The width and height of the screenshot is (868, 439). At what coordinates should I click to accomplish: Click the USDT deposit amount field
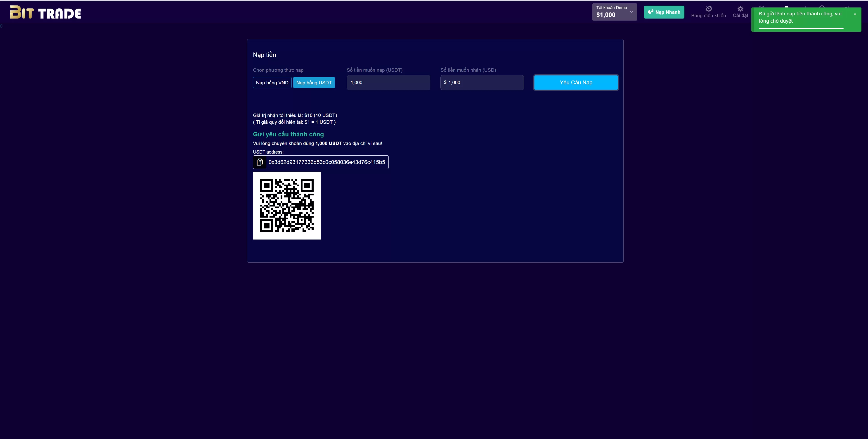point(388,83)
